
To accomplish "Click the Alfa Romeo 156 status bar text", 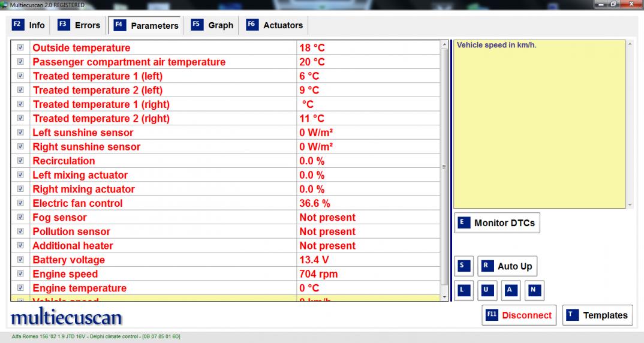I will coord(96,336).
